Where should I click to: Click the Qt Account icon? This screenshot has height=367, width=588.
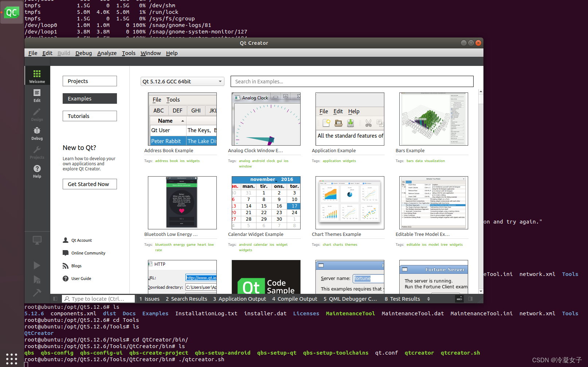pos(66,240)
